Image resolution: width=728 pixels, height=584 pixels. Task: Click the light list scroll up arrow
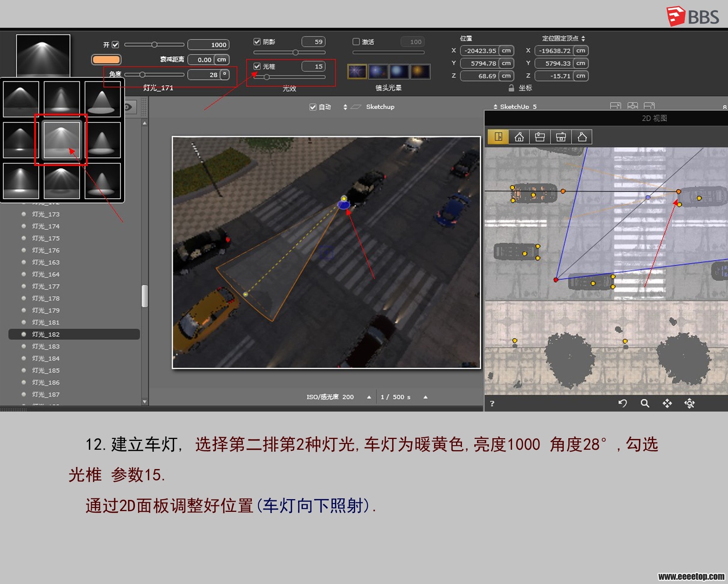click(x=145, y=123)
